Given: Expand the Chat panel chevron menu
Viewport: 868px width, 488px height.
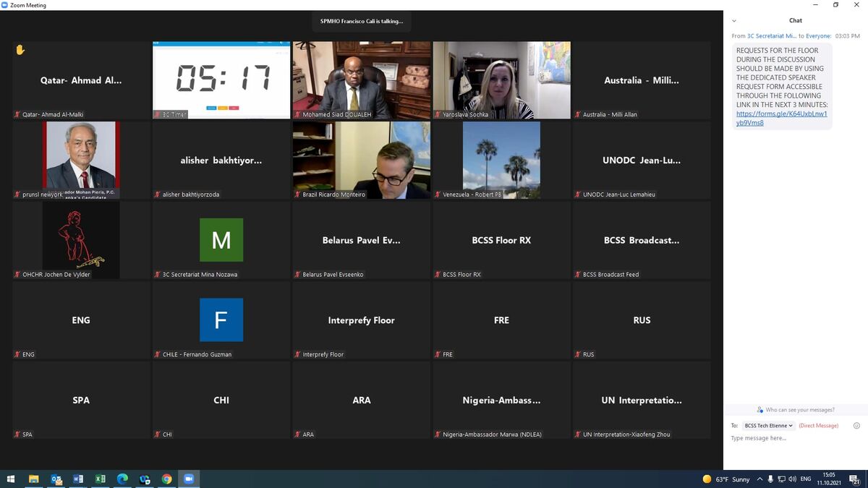Looking at the screenshot, I should tap(734, 21).
